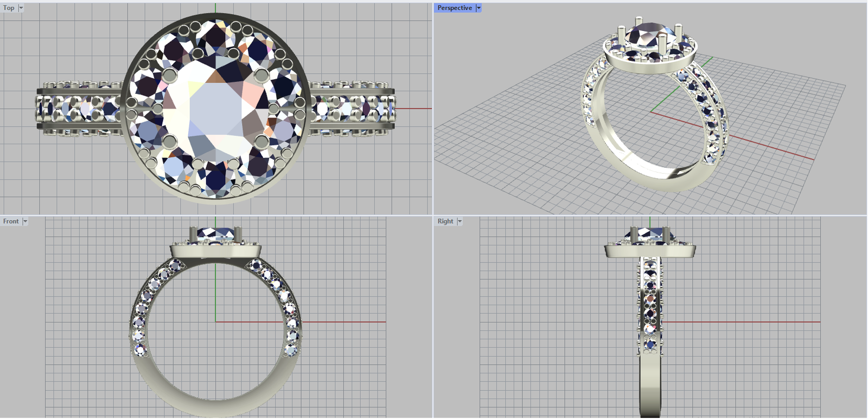This screenshot has width=868, height=419.
Task: Select the large center diamond in Top viewport
Action: [215, 109]
